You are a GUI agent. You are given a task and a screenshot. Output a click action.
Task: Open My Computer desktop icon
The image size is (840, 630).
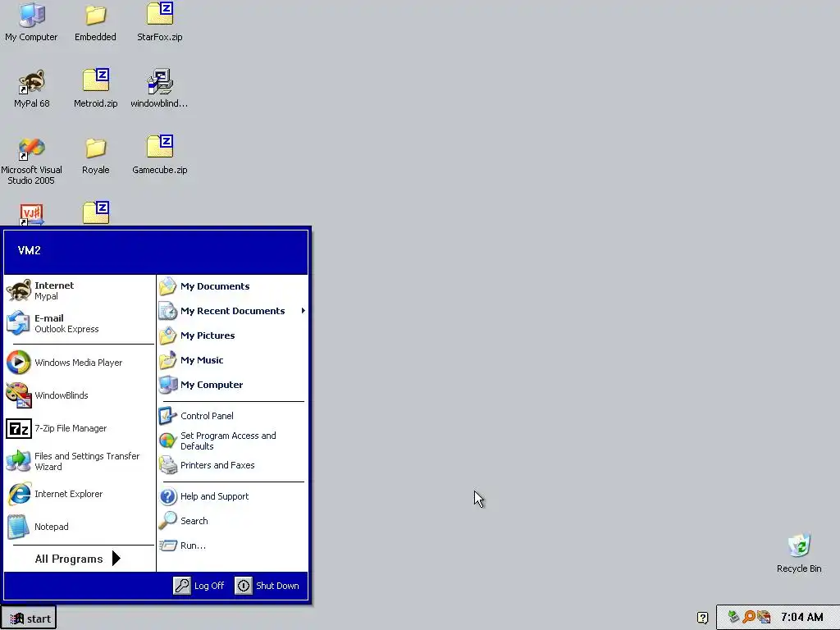[x=32, y=21]
